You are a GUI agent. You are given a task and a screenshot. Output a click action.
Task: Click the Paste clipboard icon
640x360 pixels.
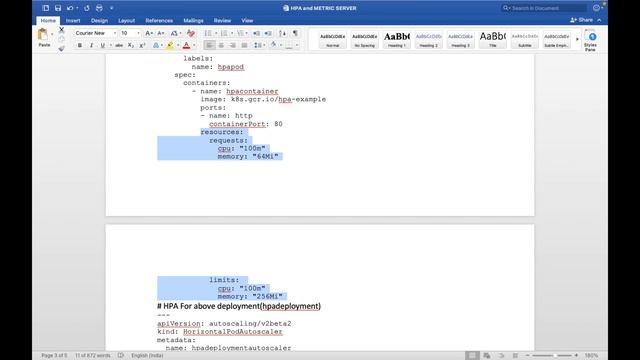tap(43, 34)
